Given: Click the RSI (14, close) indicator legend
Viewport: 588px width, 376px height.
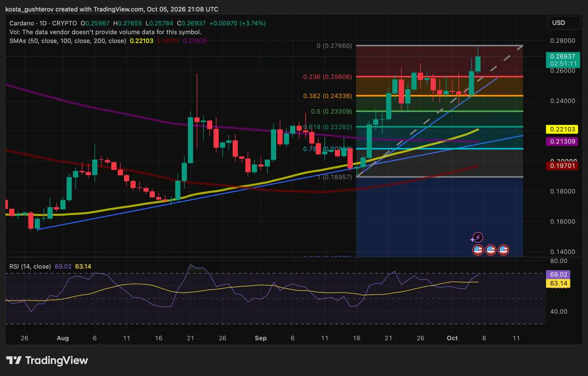Looking at the screenshot, I should 30,266.
